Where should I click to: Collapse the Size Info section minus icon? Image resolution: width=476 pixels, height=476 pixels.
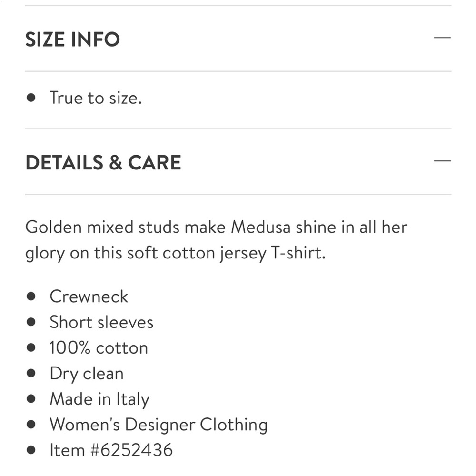point(442,38)
